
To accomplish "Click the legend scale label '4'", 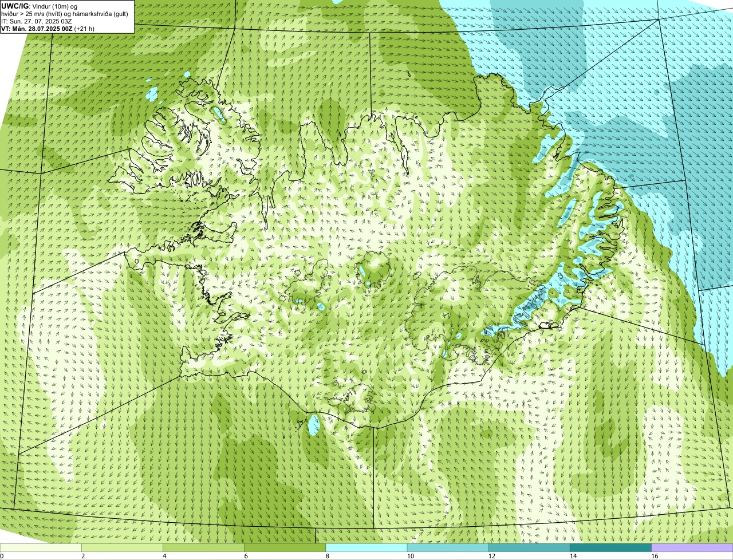I will 164,556.
